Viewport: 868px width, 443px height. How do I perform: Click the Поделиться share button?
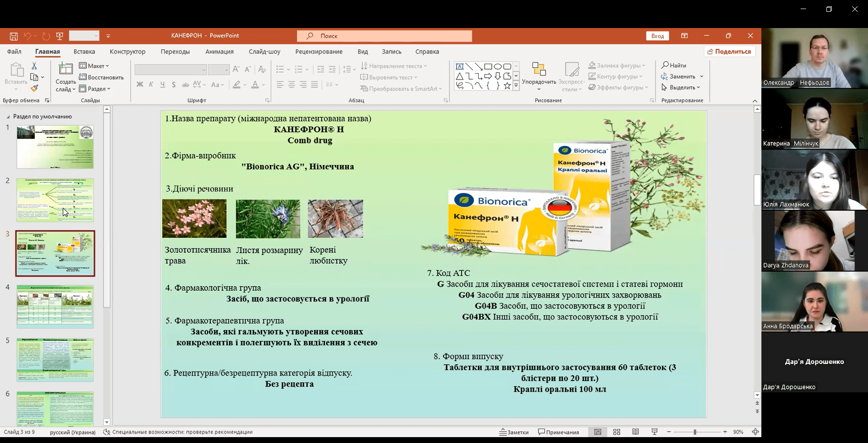(x=729, y=52)
